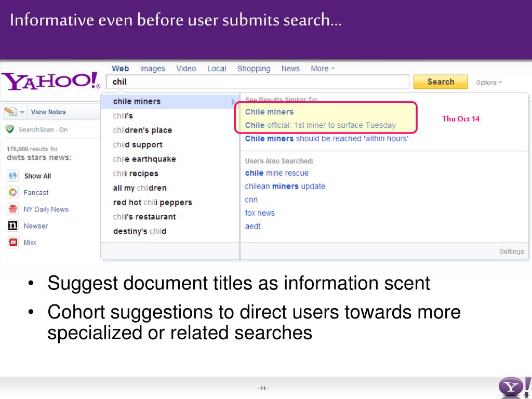Image resolution: width=532 pixels, height=399 pixels.
Task: Open the should be reached 'within hours' headline
Action: click(326, 138)
